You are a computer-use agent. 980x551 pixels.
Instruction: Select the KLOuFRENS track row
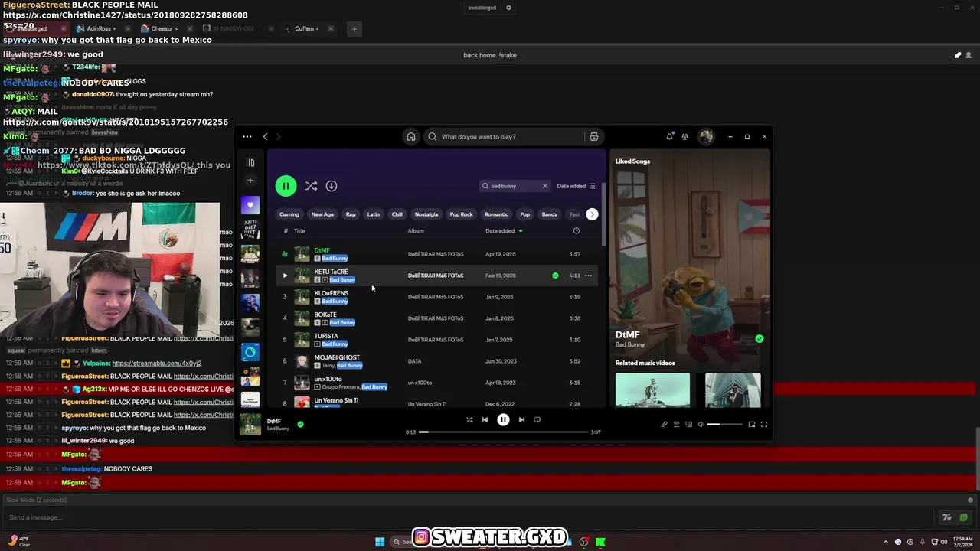(x=436, y=297)
